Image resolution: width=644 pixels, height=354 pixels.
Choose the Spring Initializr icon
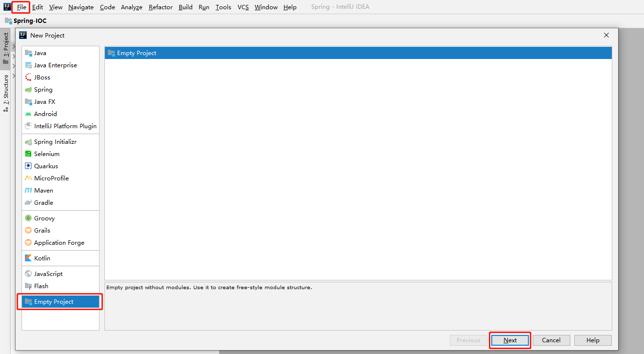(28, 141)
